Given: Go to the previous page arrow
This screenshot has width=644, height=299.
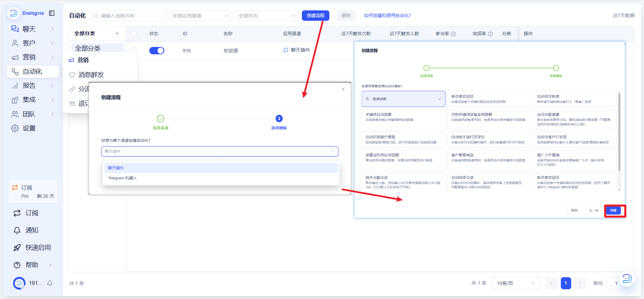Looking at the screenshot, I should point(551,283).
